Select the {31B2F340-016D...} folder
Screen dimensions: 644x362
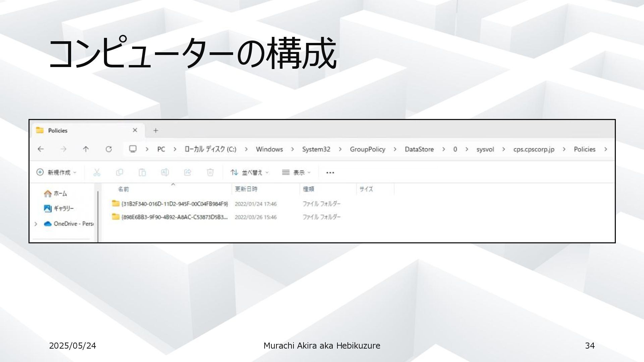coord(174,204)
